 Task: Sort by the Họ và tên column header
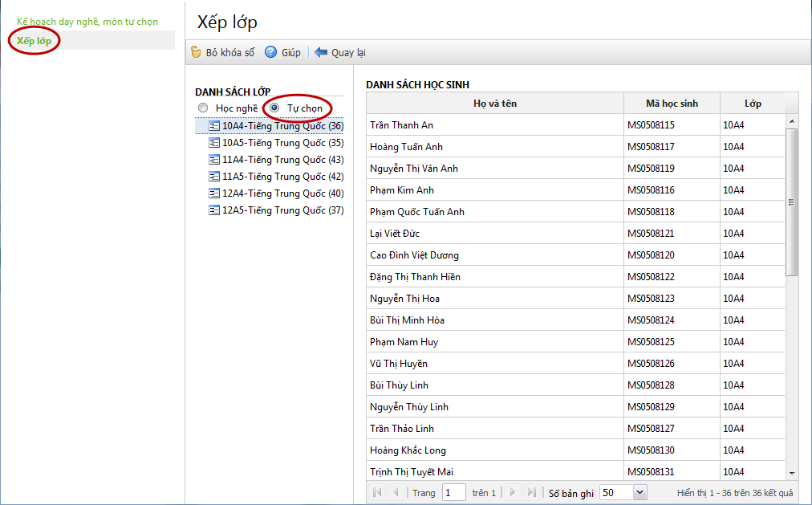tap(494, 103)
